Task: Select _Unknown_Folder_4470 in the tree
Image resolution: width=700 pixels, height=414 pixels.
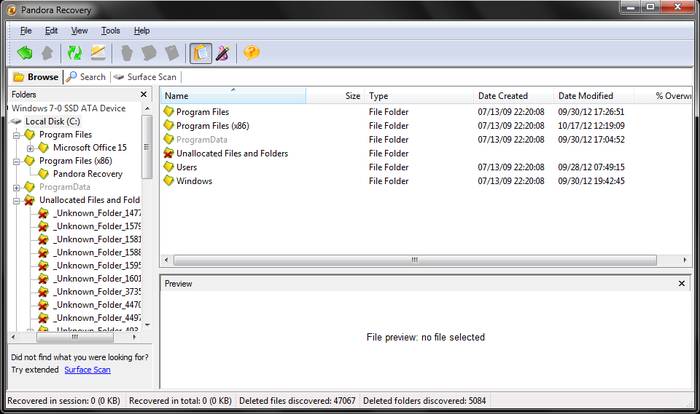Action: coord(97,305)
